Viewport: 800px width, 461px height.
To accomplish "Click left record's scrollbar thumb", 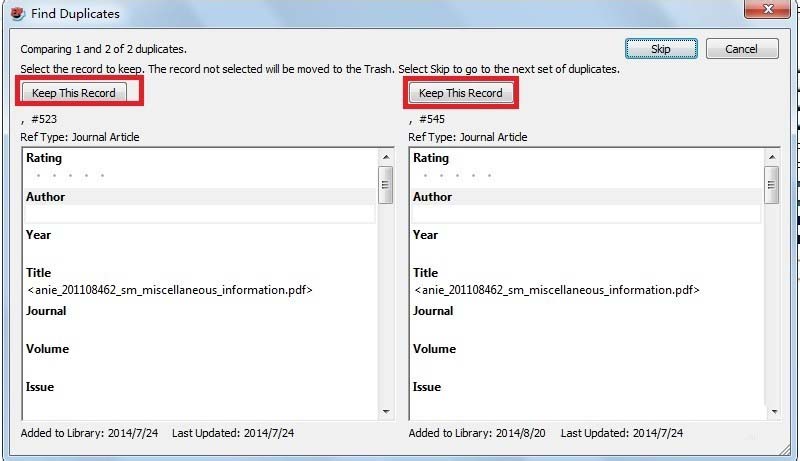I will click(386, 185).
